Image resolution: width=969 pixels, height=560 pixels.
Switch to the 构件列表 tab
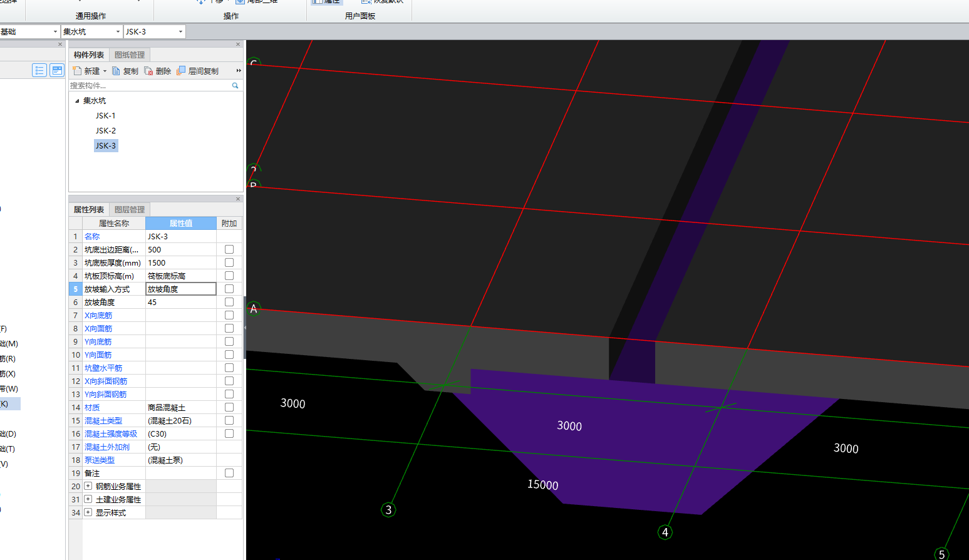[89, 54]
